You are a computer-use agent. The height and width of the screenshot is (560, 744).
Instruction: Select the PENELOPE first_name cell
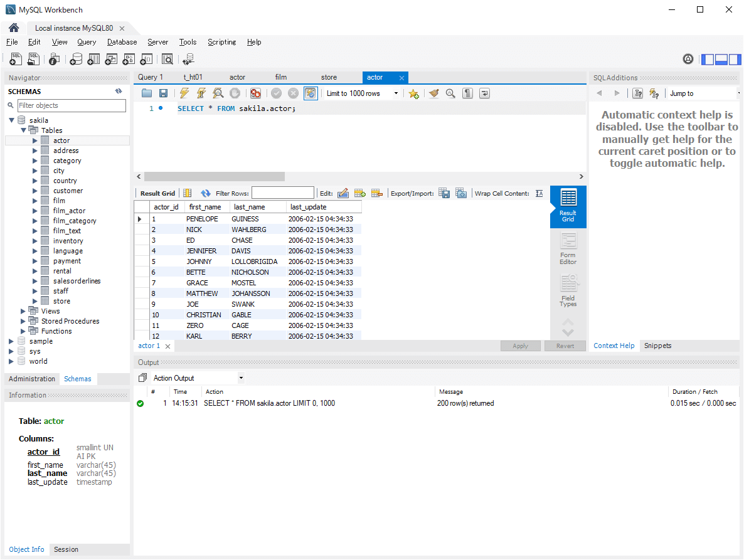(207, 219)
